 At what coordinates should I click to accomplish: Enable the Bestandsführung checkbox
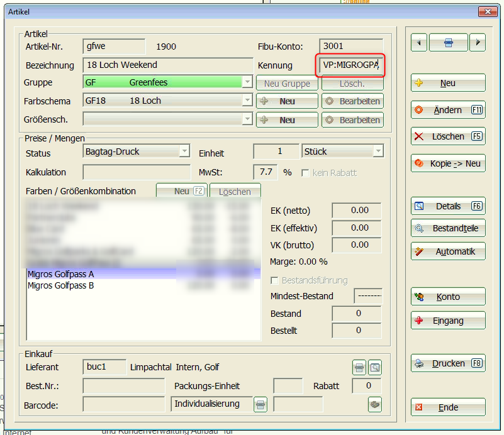click(274, 280)
